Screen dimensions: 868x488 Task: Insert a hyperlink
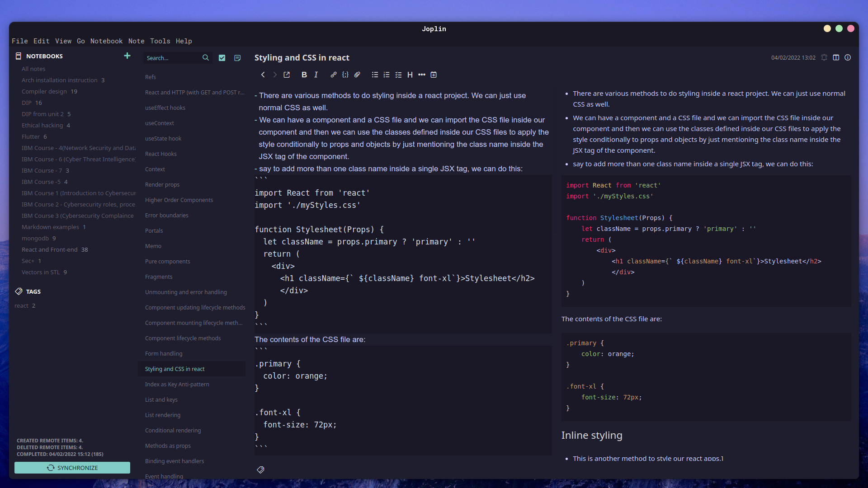334,75
